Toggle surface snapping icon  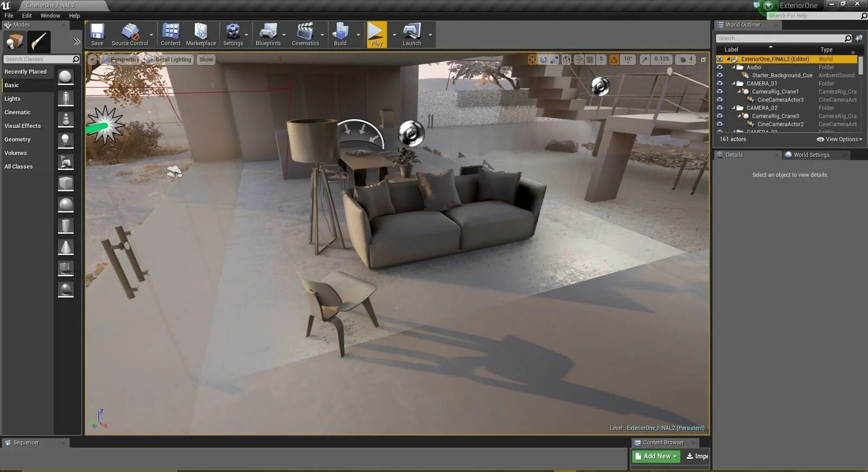pyautogui.click(x=579, y=60)
